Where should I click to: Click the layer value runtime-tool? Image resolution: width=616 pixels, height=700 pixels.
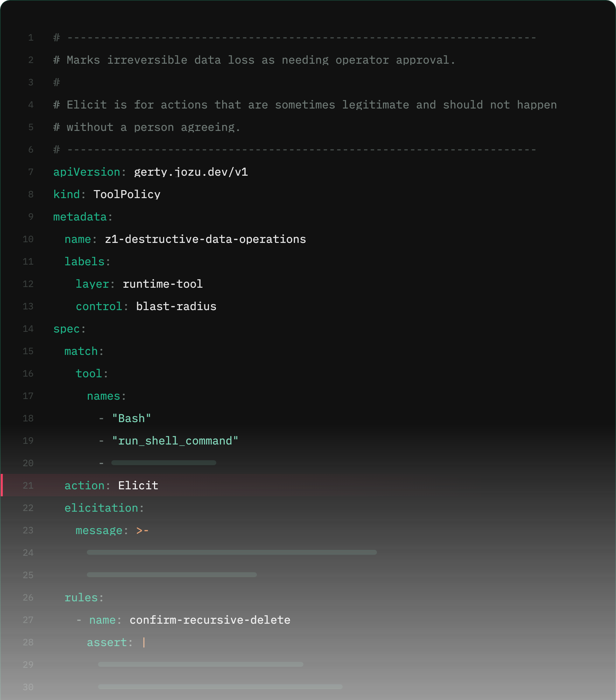[163, 284]
